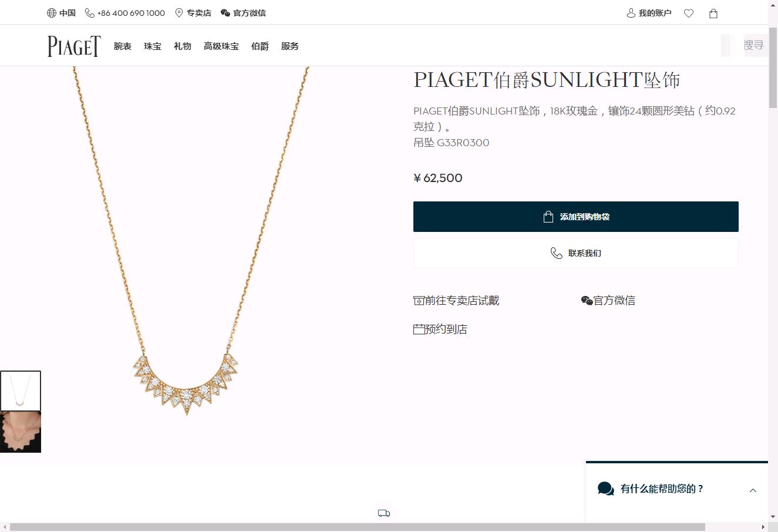
Task: Open the 腕表 menu
Action: click(x=123, y=46)
